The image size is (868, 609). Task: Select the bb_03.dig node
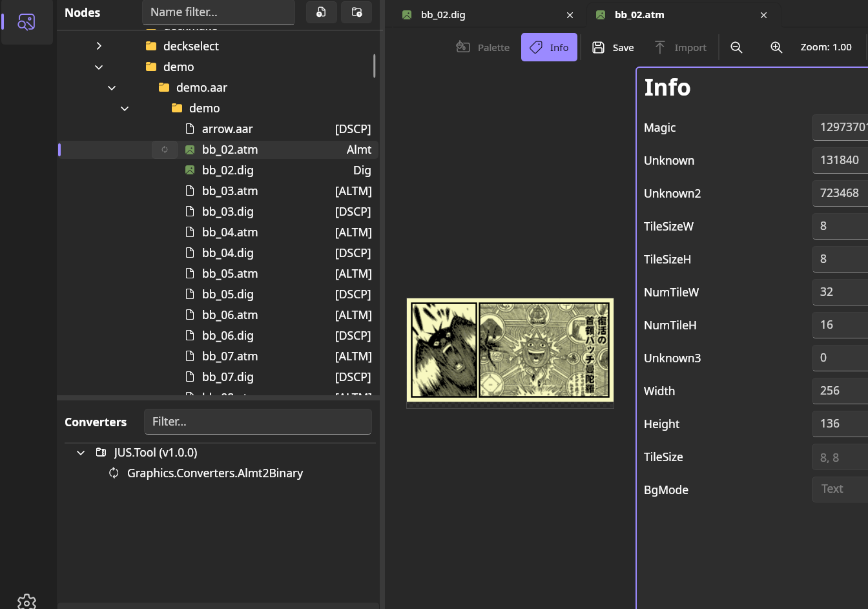(218, 212)
